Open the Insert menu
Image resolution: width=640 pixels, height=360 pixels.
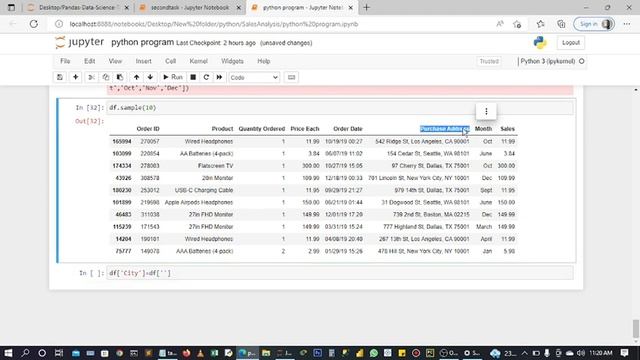pyautogui.click(x=143, y=61)
